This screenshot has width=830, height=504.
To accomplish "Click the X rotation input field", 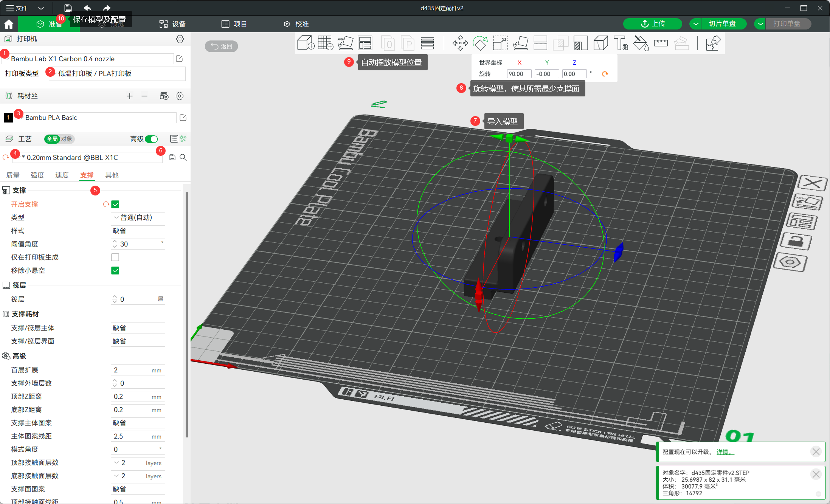I will (x=519, y=74).
